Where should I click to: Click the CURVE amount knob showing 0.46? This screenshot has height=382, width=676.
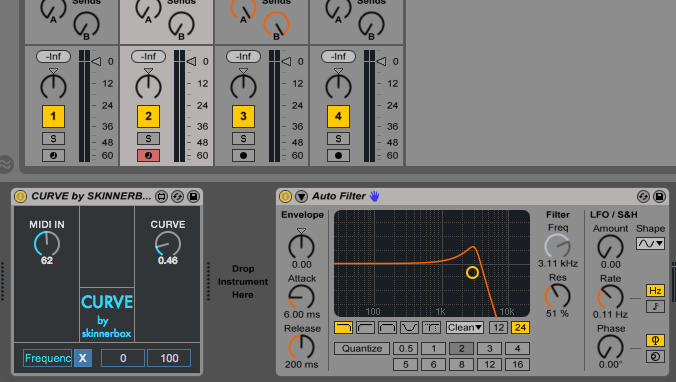168,244
